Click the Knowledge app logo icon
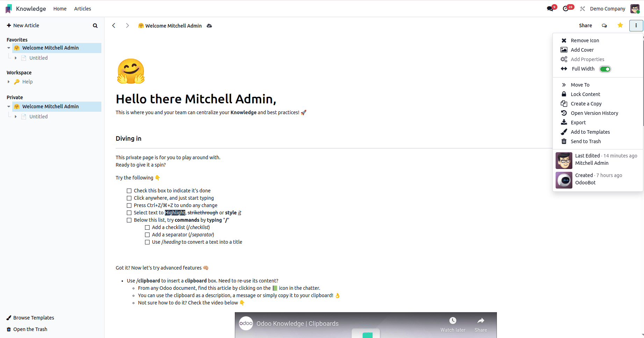 click(x=9, y=9)
